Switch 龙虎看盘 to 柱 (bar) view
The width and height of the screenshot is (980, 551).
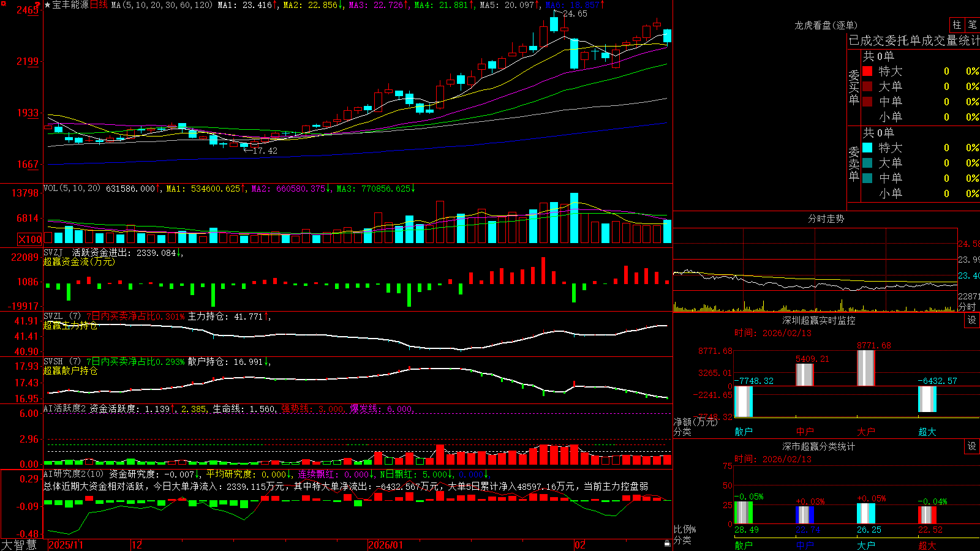pyautogui.click(x=957, y=24)
